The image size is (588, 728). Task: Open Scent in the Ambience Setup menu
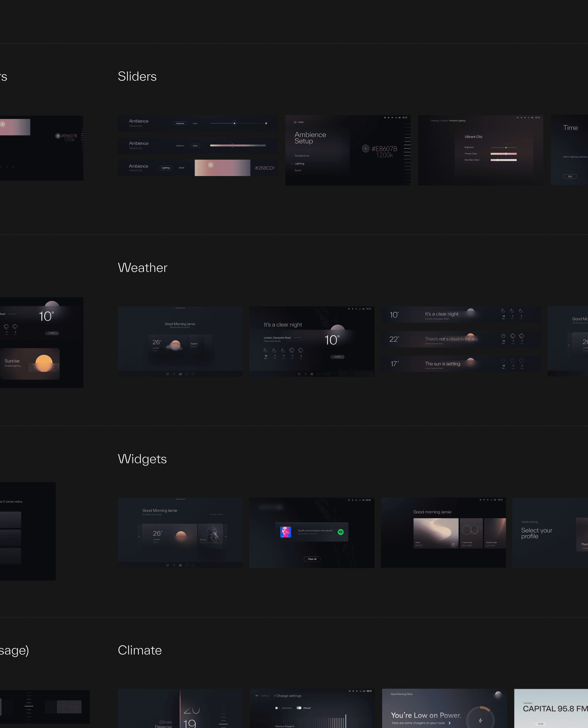click(298, 170)
